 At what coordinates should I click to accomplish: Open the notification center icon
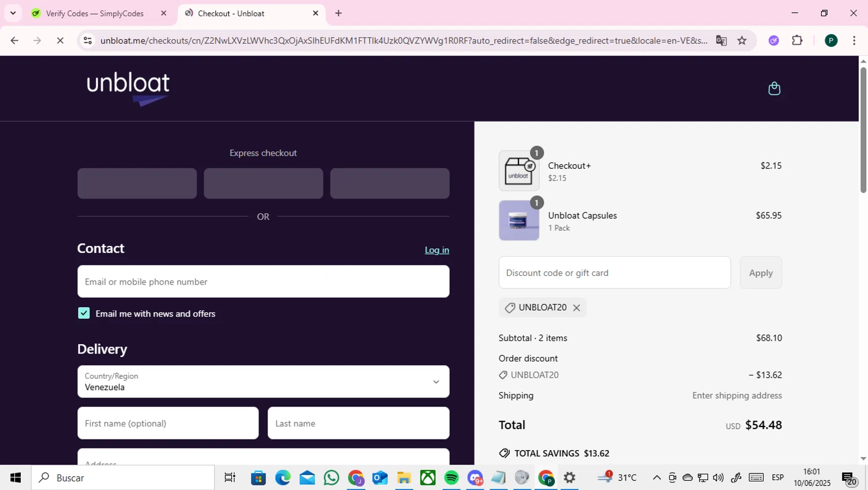coord(849,478)
